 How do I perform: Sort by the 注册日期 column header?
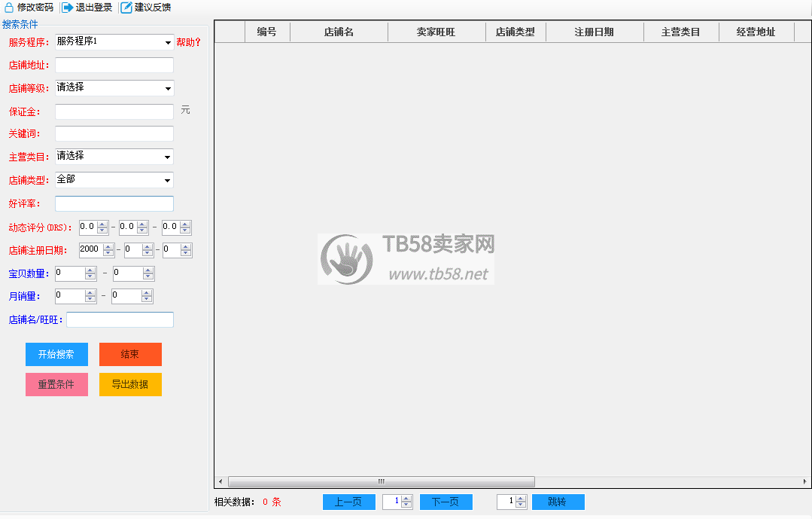(x=594, y=32)
